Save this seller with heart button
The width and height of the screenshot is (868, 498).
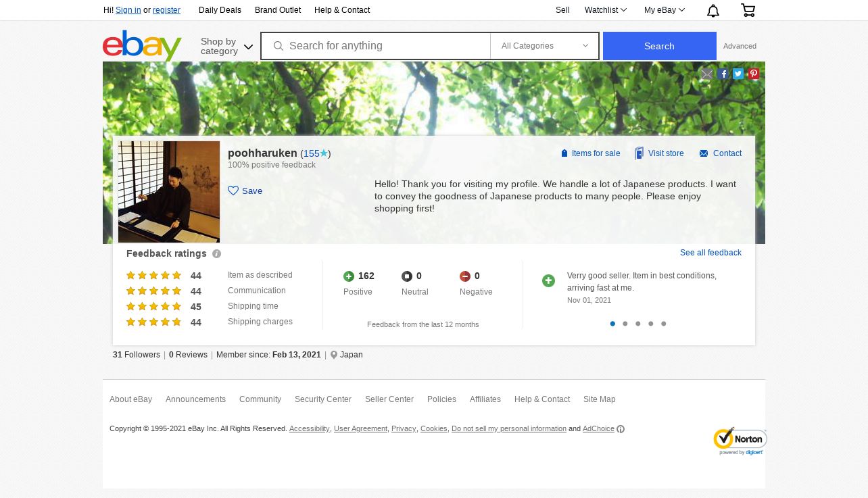click(245, 191)
